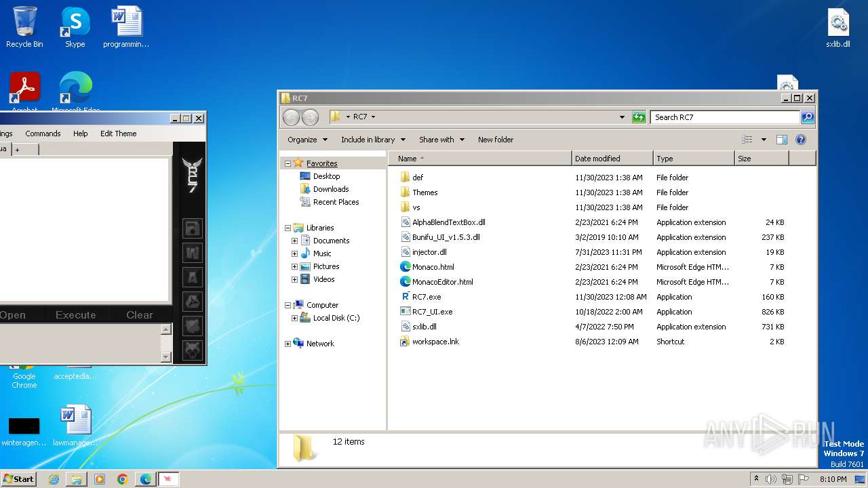Select the Bunifu_UI_v1.5.3.dll file

[446, 237]
